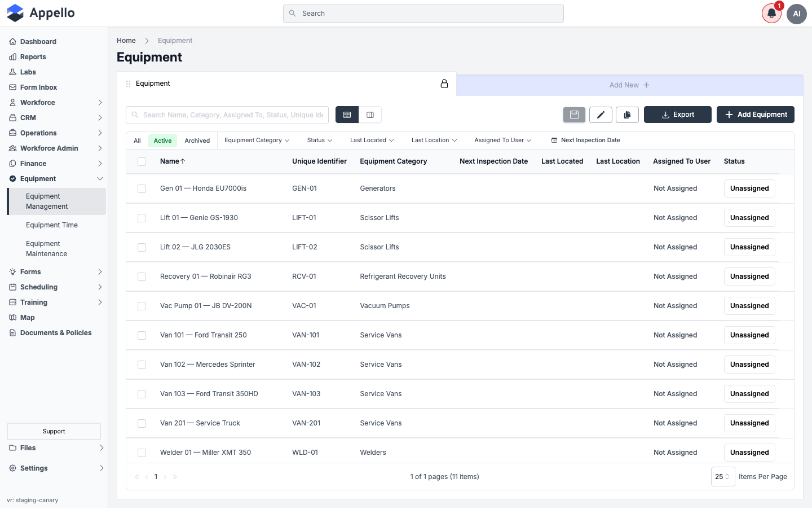
Task: Check the Van 103 — Ford Transit 350HD row
Action: click(142, 394)
